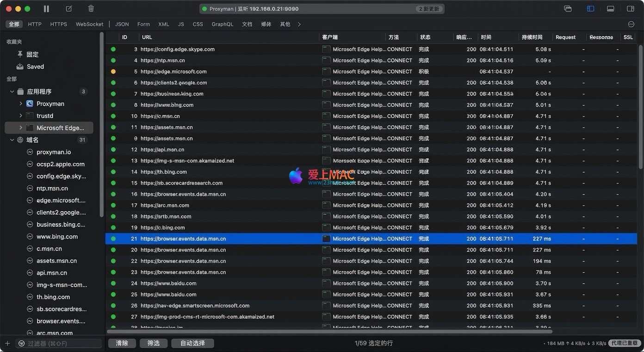
Task: Toggle the right panel layout
Action: click(630, 9)
